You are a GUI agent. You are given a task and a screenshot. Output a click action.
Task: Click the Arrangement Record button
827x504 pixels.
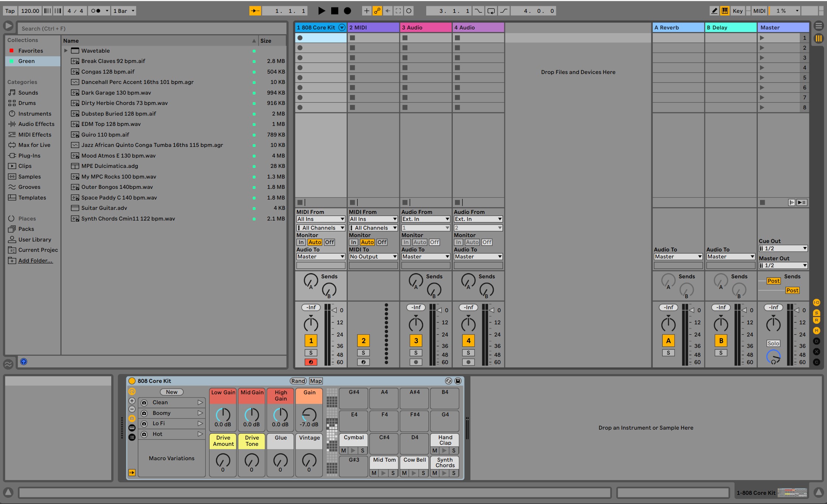click(x=347, y=11)
